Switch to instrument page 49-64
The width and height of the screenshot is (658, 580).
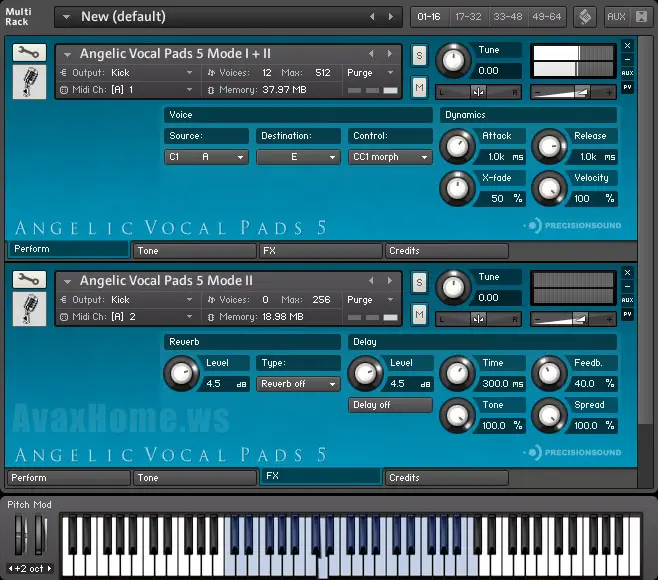tap(547, 17)
